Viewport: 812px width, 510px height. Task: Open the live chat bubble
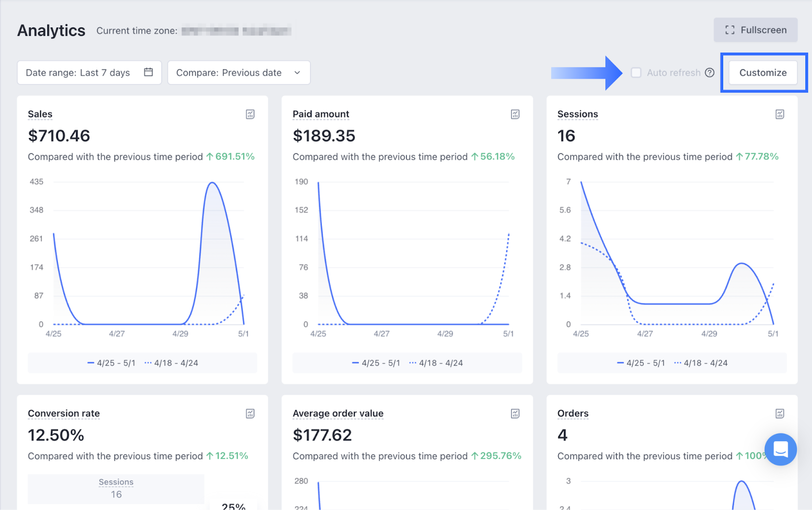click(781, 449)
